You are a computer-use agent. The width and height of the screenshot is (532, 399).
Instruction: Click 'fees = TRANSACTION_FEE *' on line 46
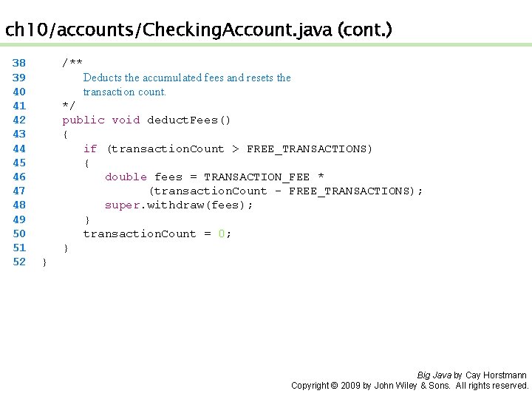tap(239, 177)
